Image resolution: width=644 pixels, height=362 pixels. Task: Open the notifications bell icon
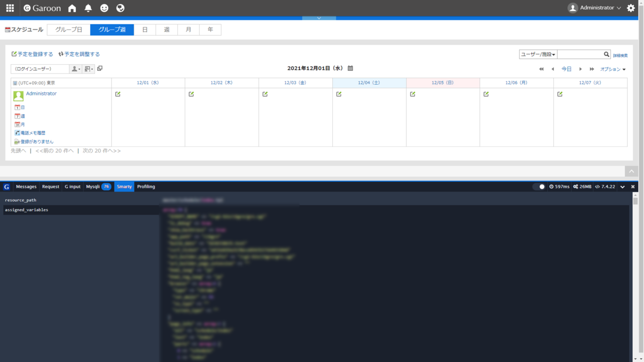pos(87,8)
